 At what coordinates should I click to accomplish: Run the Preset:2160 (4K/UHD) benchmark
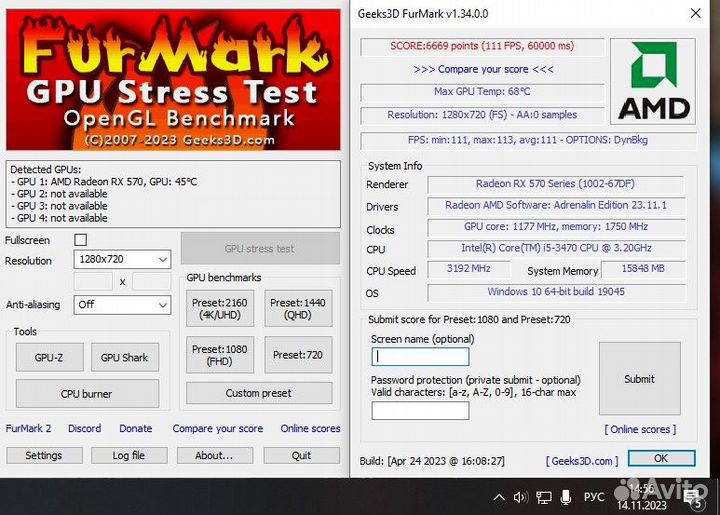click(220, 308)
